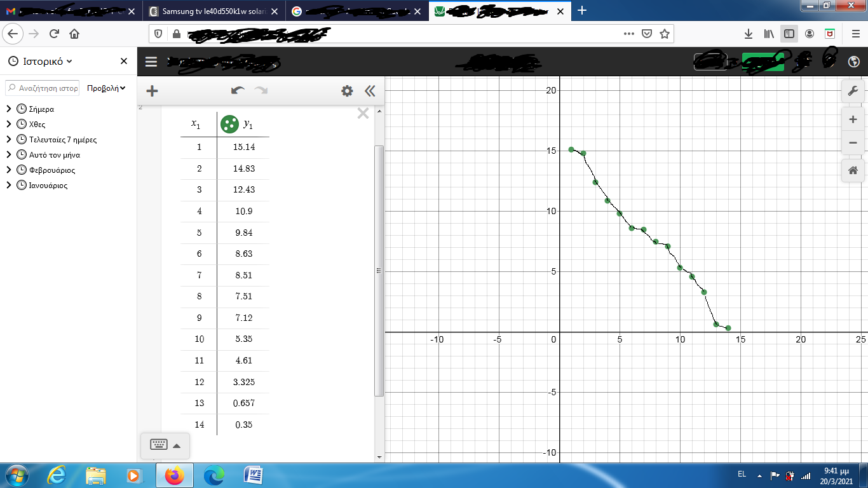Switch to the Samsung tv le40d550k1w tab
This screenshot has width=868, height=488.
(214, 11)
